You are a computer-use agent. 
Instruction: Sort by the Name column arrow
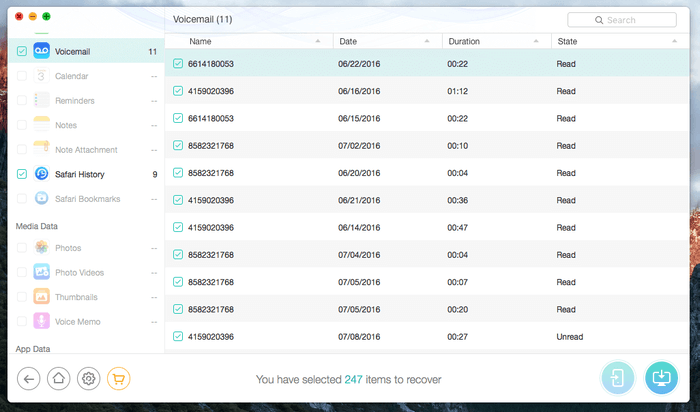pyautogui.click(x=318, y=42)
